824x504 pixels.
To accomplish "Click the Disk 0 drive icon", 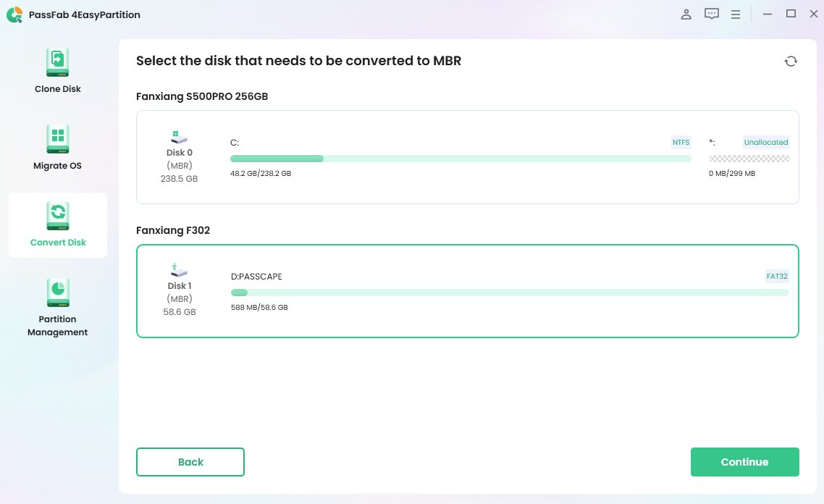I will click(180, 136).
